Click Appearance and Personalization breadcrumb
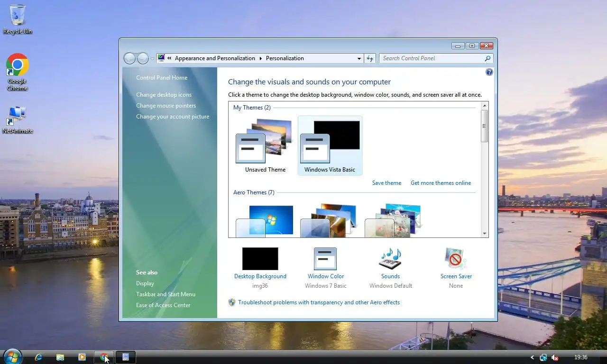The height and width of the screenshot is (364, 607). pyautogui.click(x=215, y=58)
